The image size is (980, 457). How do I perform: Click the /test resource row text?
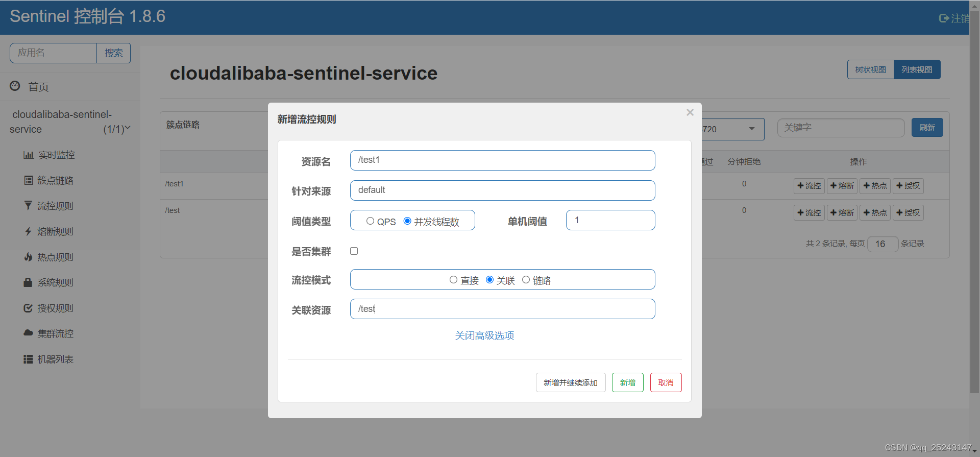tap(172, 210)
